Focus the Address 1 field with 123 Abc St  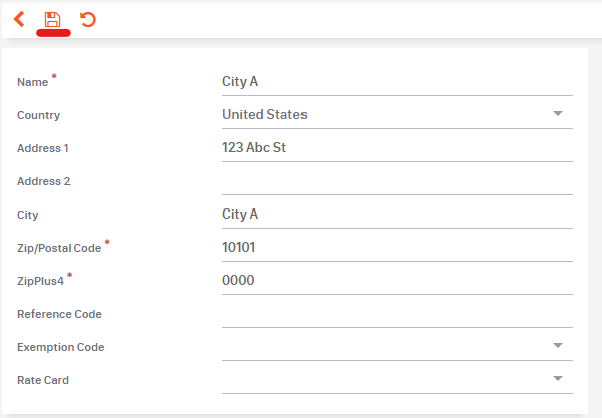396,147
